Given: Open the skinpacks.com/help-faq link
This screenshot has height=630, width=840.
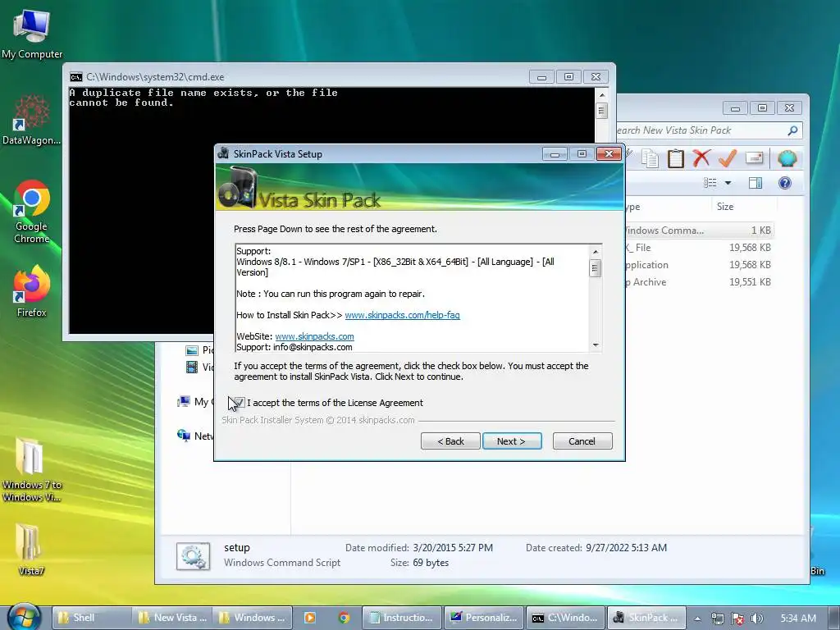Looking at the screenshot, I should pyautogui.click(x=402, y=315).
